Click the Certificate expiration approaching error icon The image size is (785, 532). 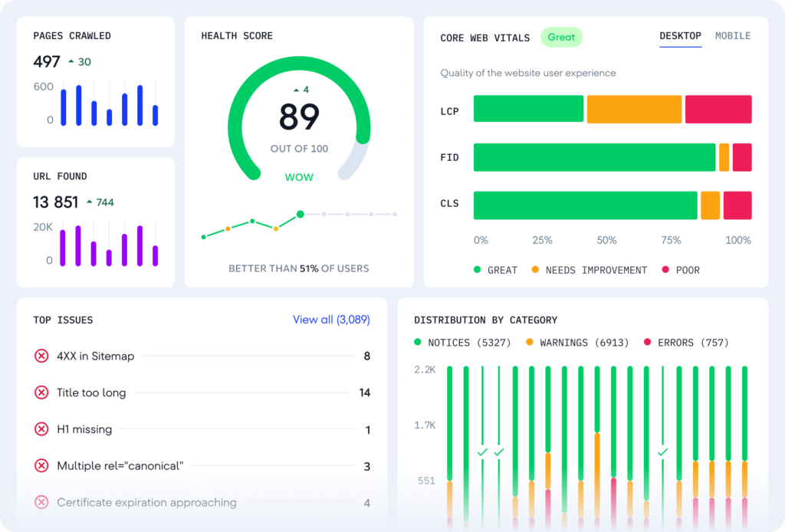(41, 503)
